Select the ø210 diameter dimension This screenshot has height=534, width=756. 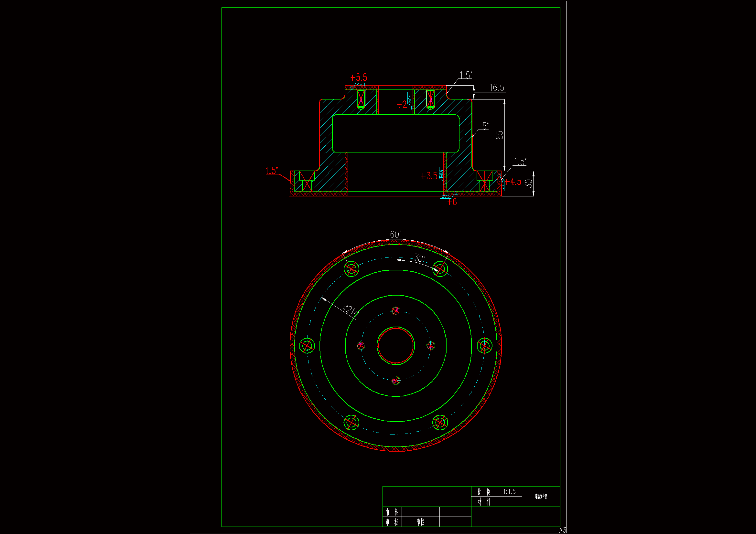coord(351,310)
